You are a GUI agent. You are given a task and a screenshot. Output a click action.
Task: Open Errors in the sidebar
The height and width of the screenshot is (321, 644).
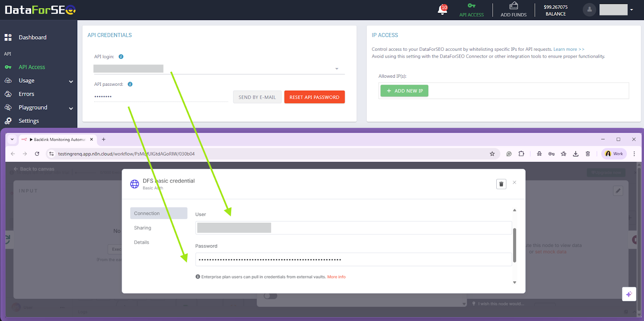click(x=27, y=94)
